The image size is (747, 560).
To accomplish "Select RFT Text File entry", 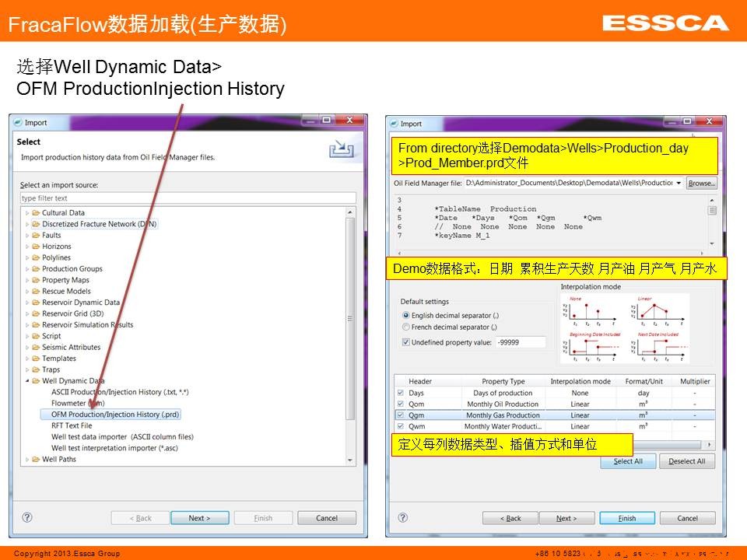I will [x=72, y=425].
